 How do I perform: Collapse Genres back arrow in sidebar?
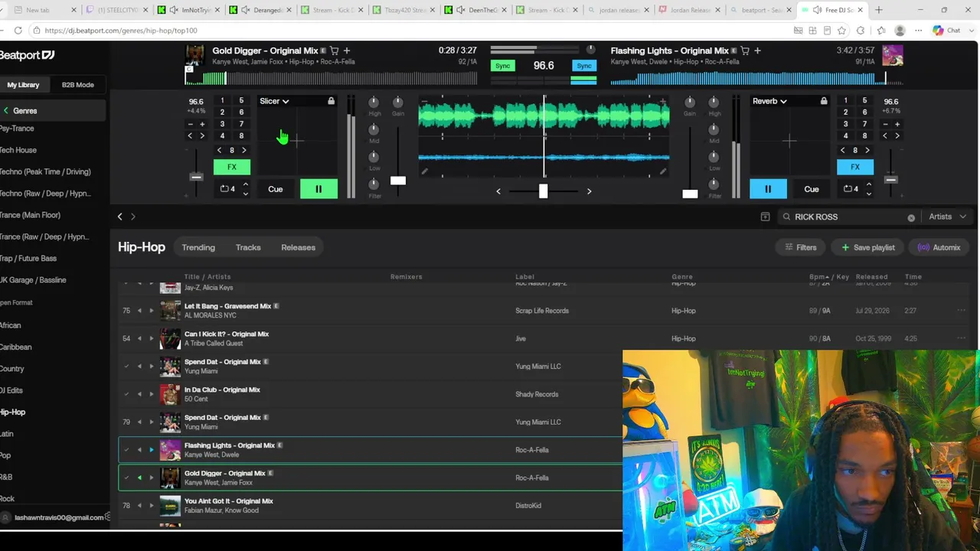coord(6,111)
